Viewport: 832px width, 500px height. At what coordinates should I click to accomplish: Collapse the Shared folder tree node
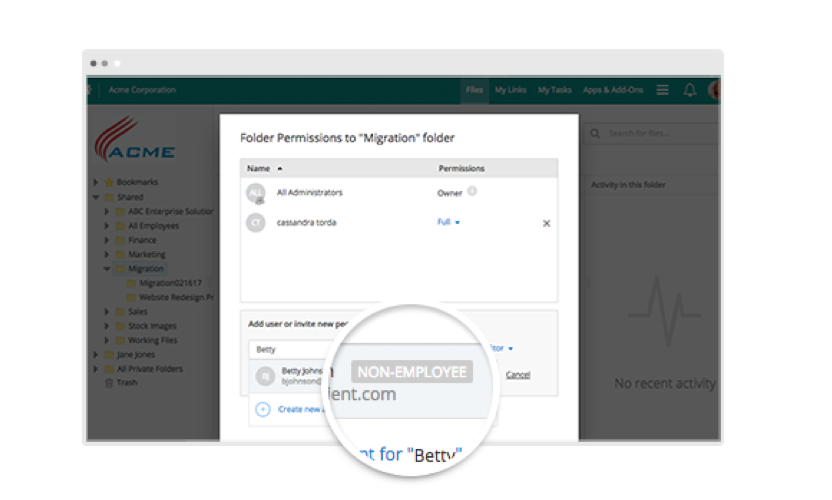(96, 197)
